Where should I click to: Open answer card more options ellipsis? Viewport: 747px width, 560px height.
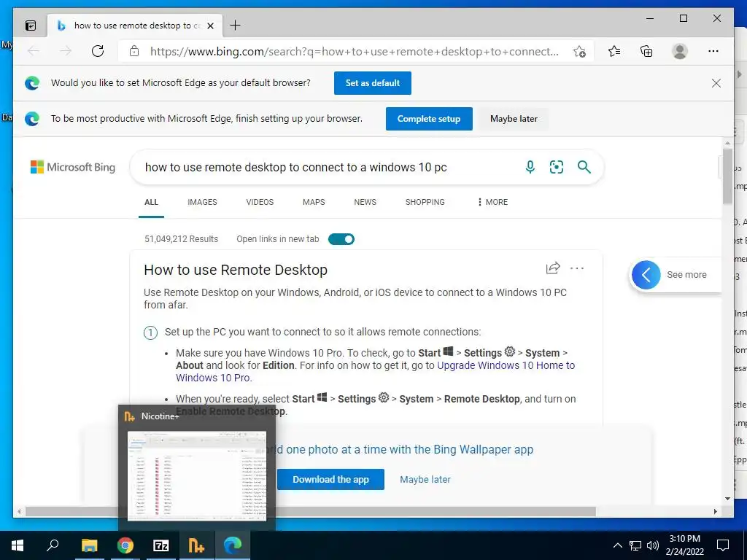click(577, 268)
